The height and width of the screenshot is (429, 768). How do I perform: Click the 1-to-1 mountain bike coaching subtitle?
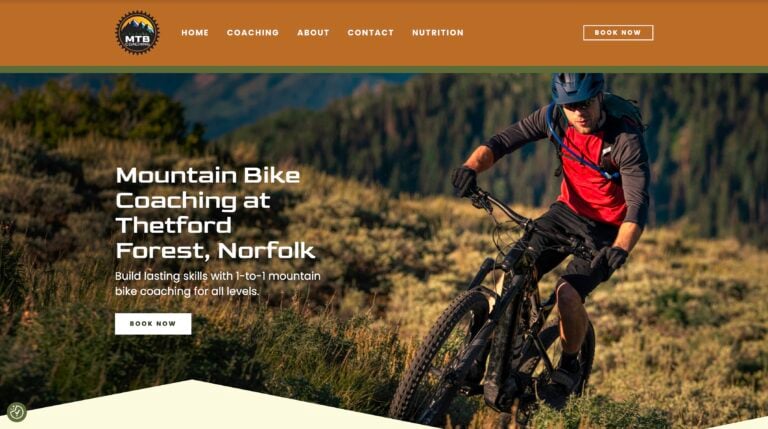tap(217, 284)
